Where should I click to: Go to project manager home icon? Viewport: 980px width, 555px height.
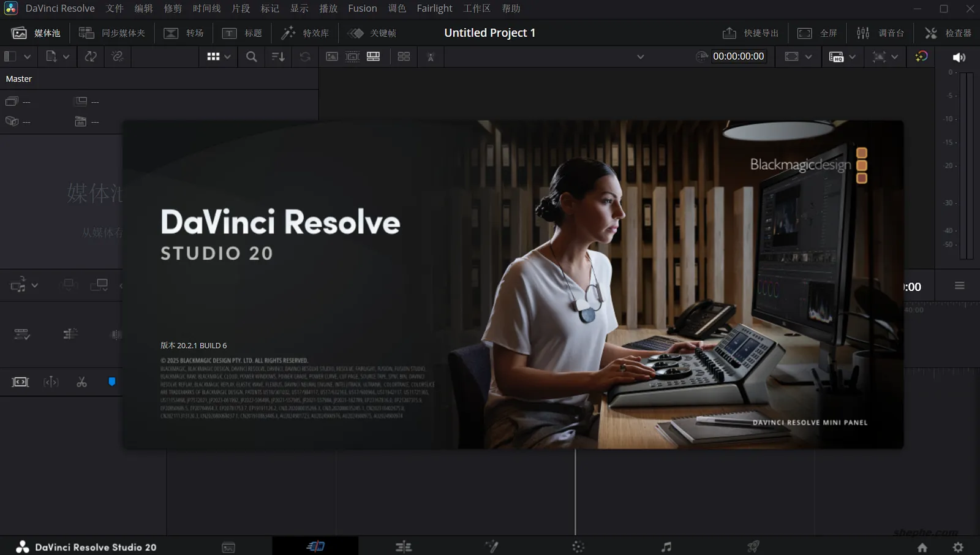coord(922,547)
